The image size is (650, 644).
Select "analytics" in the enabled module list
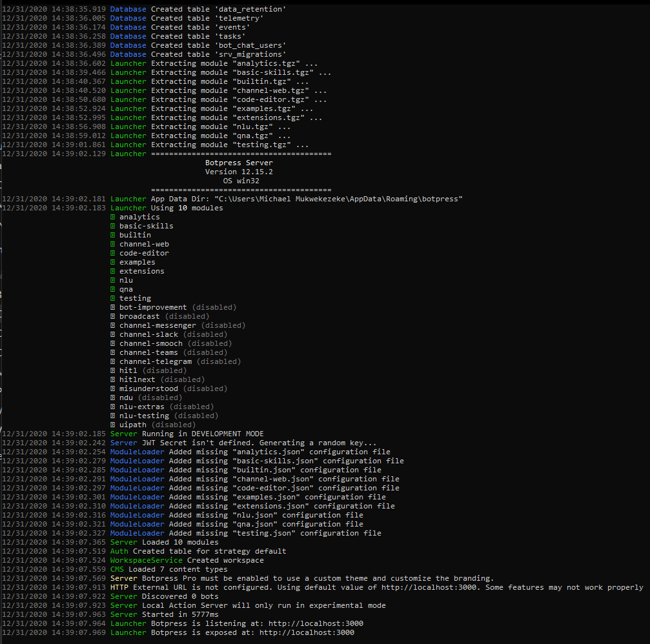point(139,217)
